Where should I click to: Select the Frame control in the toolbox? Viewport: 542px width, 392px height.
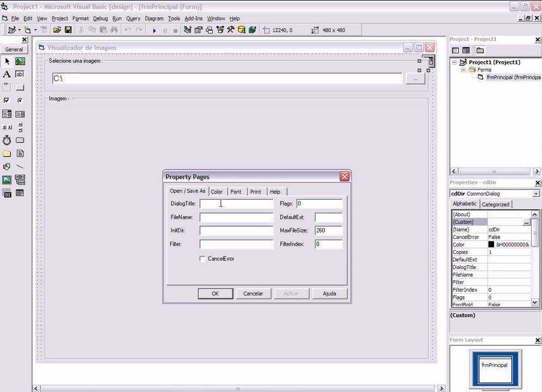pyautogui.click(x=7, y=87)
